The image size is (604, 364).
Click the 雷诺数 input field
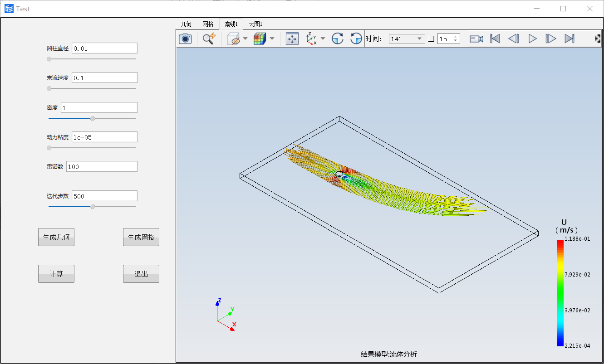click(x=102, y=166)
